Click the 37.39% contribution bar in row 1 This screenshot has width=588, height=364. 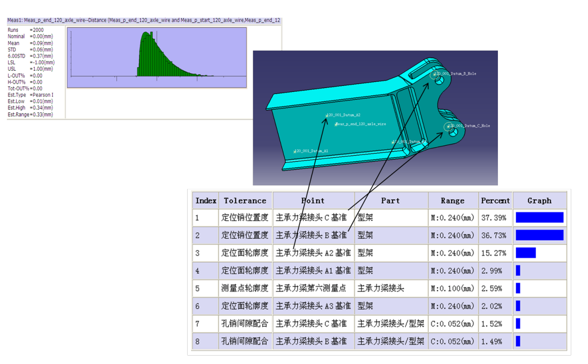540,217
